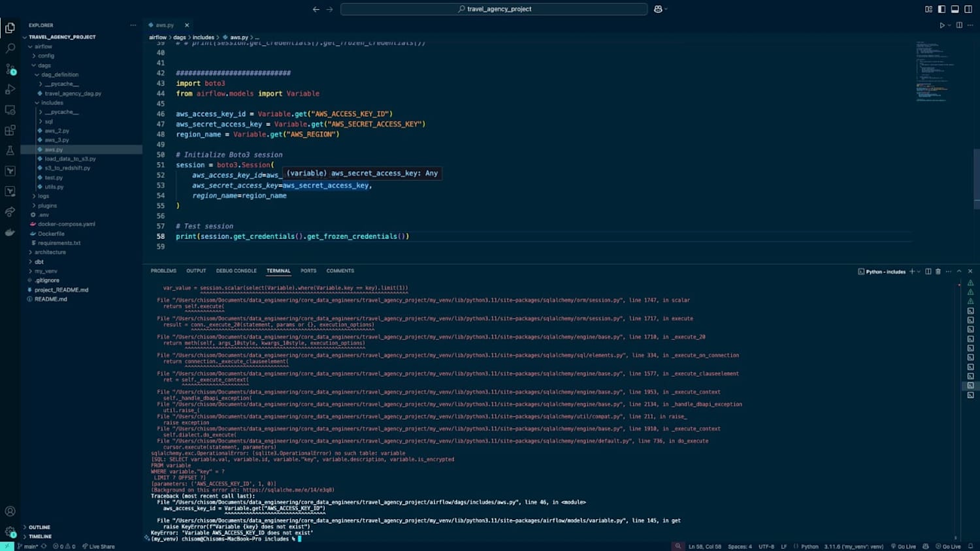
Task: Split the terminal panel
Action: coord(928,272)
